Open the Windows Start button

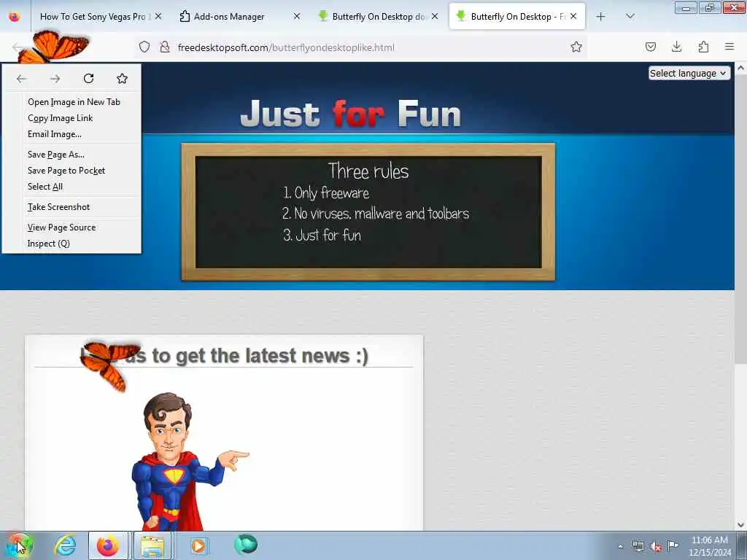click(x=19, y=545)
